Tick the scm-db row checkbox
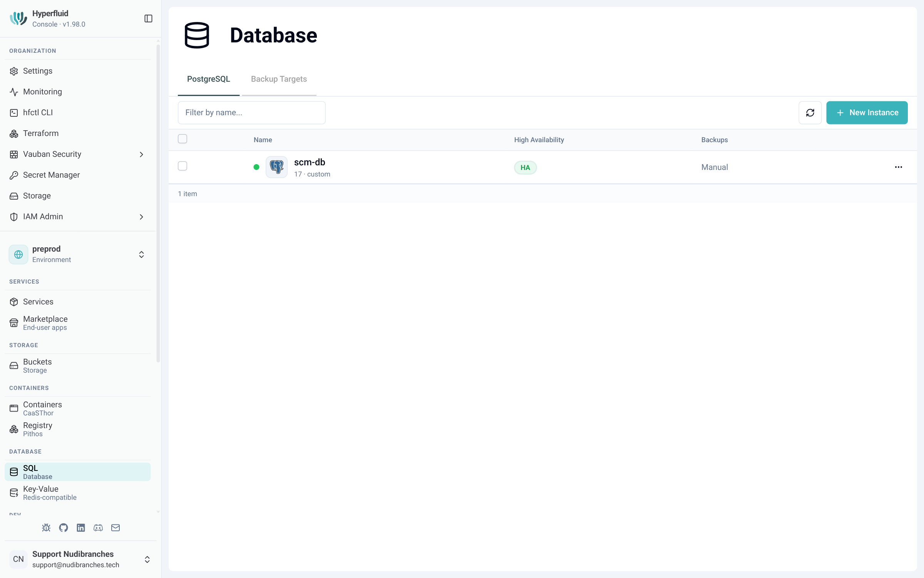The width and height of the screenshot is (924, 578). coord(182,166)
